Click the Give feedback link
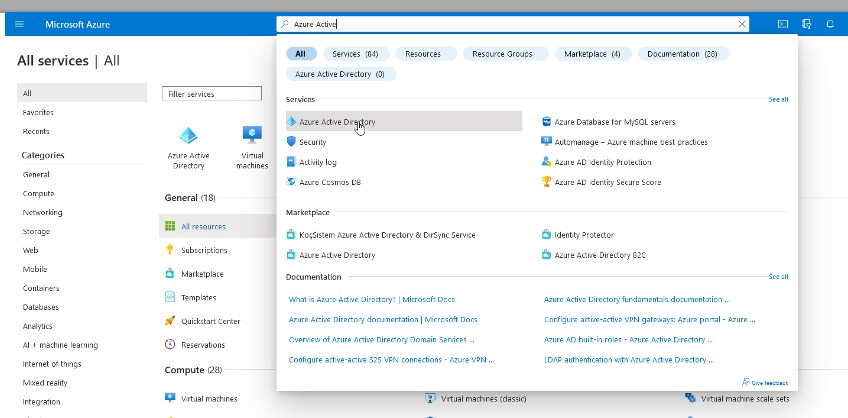848x418 pixels. point(765,382)
